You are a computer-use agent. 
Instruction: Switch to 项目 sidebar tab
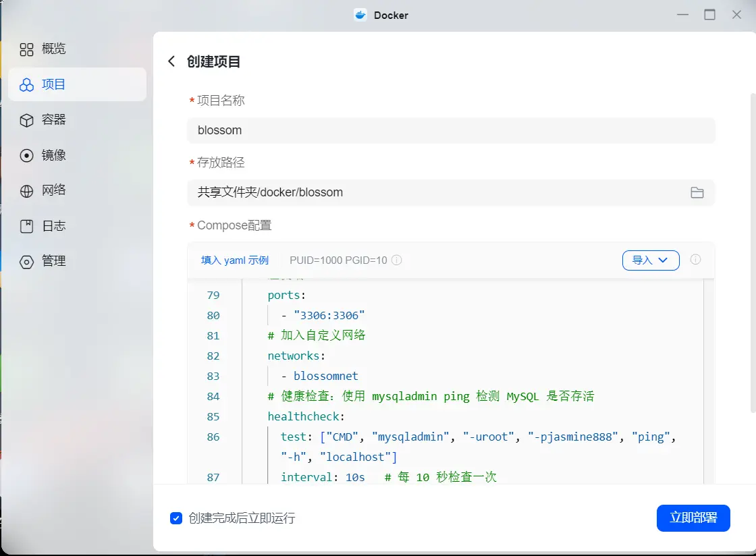77,84
